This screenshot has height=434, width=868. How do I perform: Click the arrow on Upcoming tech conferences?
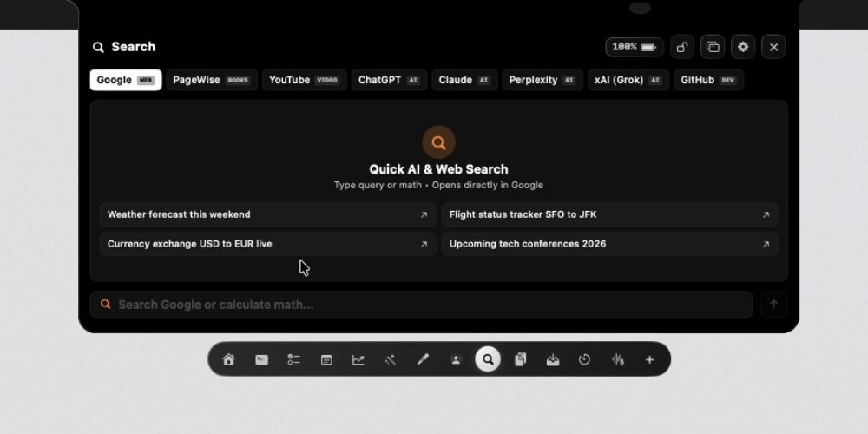(766, 244)
